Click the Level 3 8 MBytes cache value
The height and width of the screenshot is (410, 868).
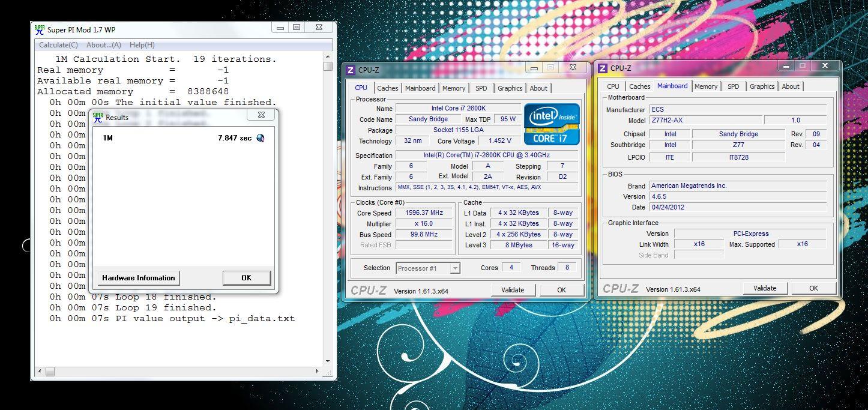pos(519,245)
